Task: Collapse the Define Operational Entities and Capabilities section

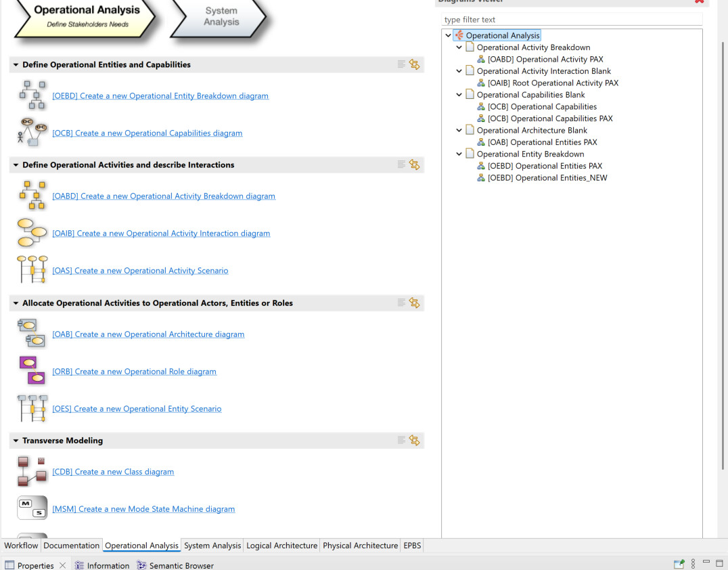Action: [x=16, y=65]
